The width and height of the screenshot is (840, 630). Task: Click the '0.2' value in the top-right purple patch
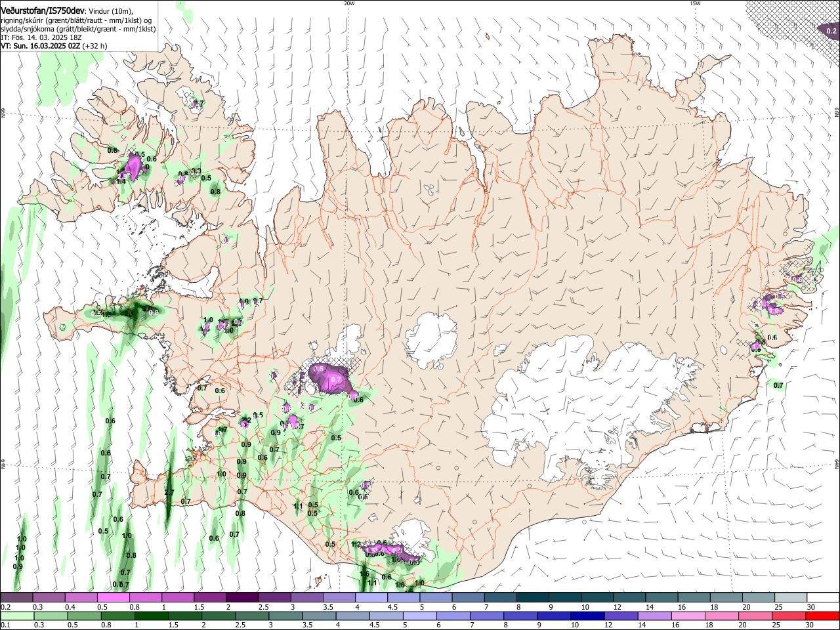coord(831,31)
